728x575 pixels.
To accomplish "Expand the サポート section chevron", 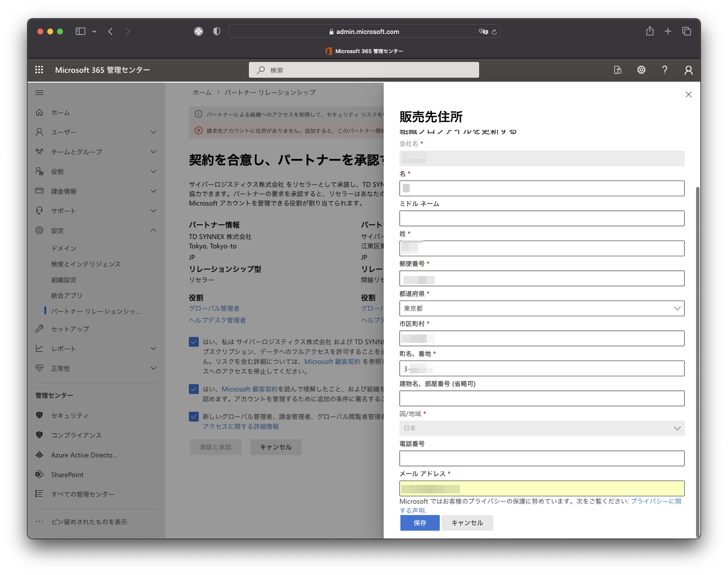I will pyautogui.click(x=153, y=211).
